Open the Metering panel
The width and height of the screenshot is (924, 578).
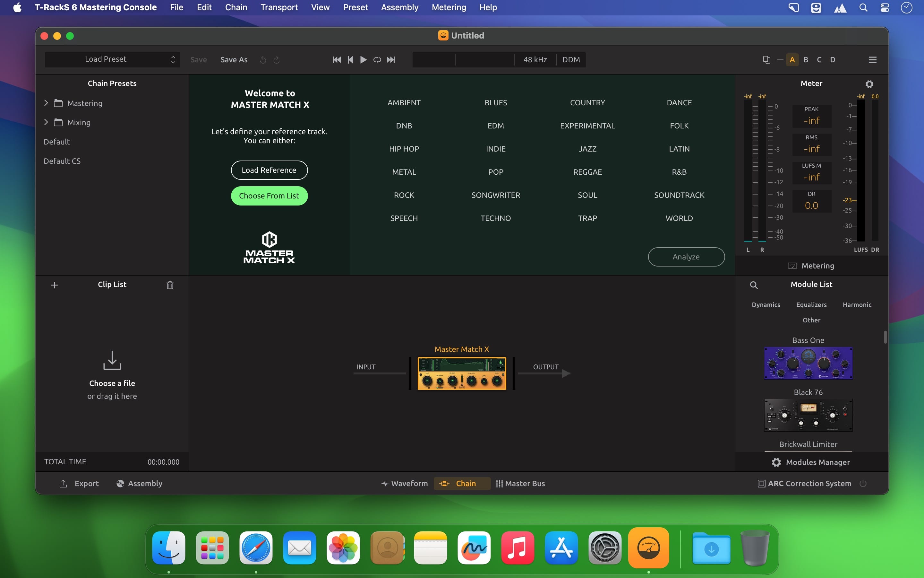point(811,266)
